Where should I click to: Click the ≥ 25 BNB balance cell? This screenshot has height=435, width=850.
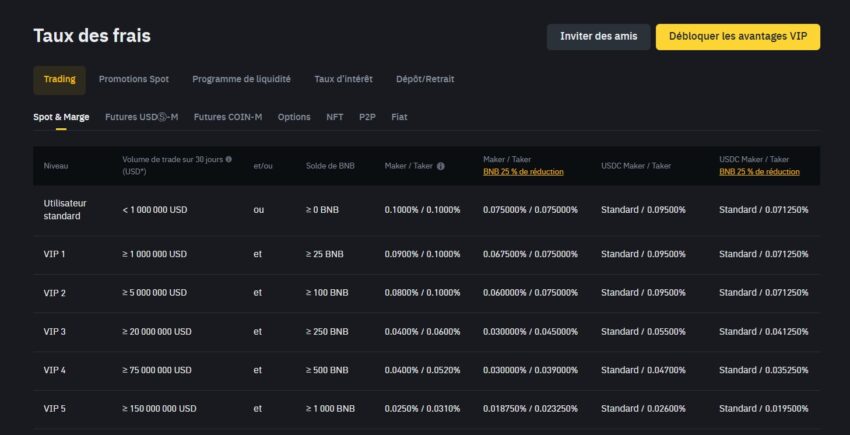pyautogui.click(x=325, y=254)
